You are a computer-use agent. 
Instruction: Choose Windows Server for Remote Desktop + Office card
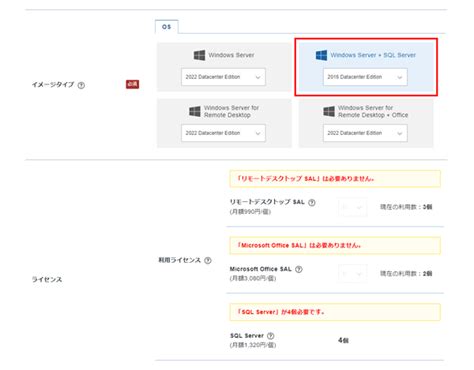366,123
